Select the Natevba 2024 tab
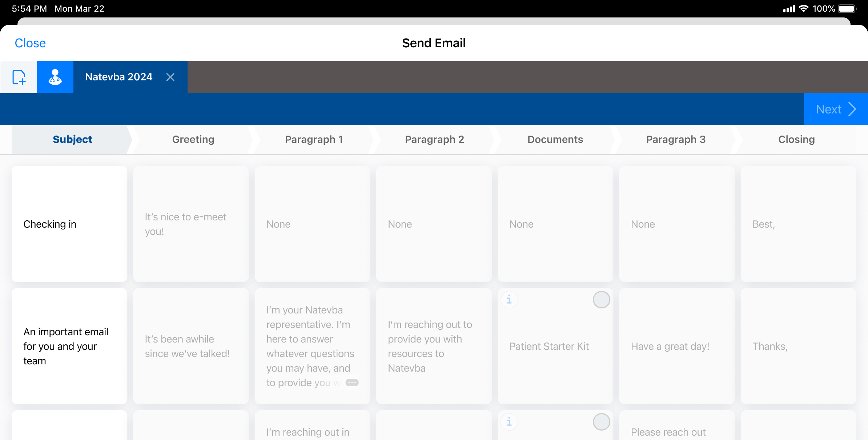The height and width of the screenshot is (440, 868). 119,77
